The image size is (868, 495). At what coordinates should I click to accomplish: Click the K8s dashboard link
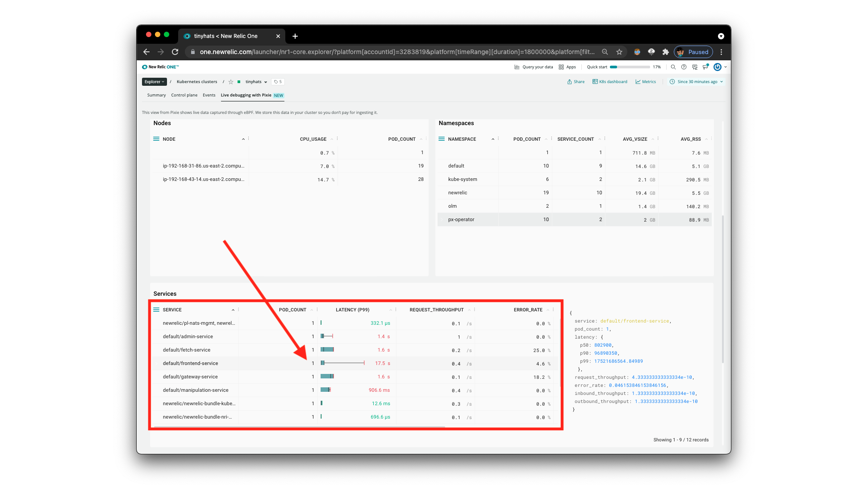(610, 82)
